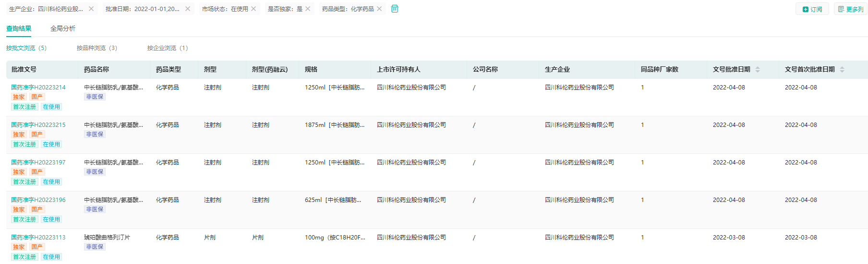Open approval number 国药准字H20223113
This screenshot has height=264, width=868.
[38, 238]
